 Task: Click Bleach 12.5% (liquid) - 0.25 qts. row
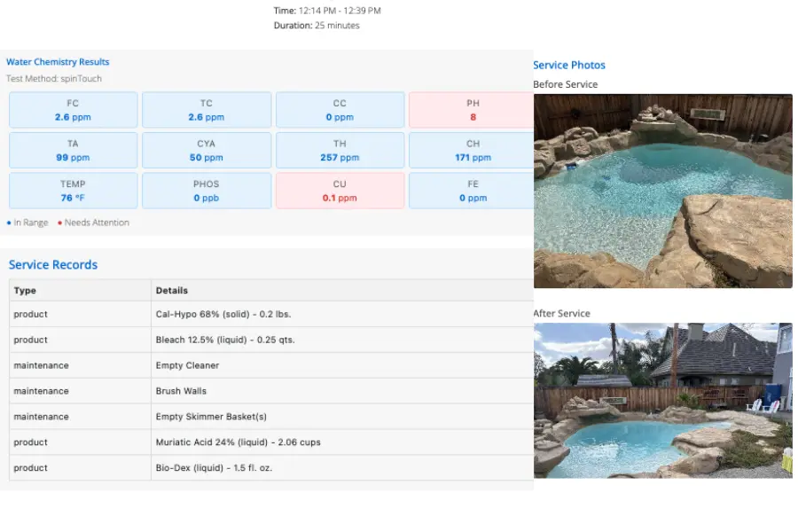point(271,340)
